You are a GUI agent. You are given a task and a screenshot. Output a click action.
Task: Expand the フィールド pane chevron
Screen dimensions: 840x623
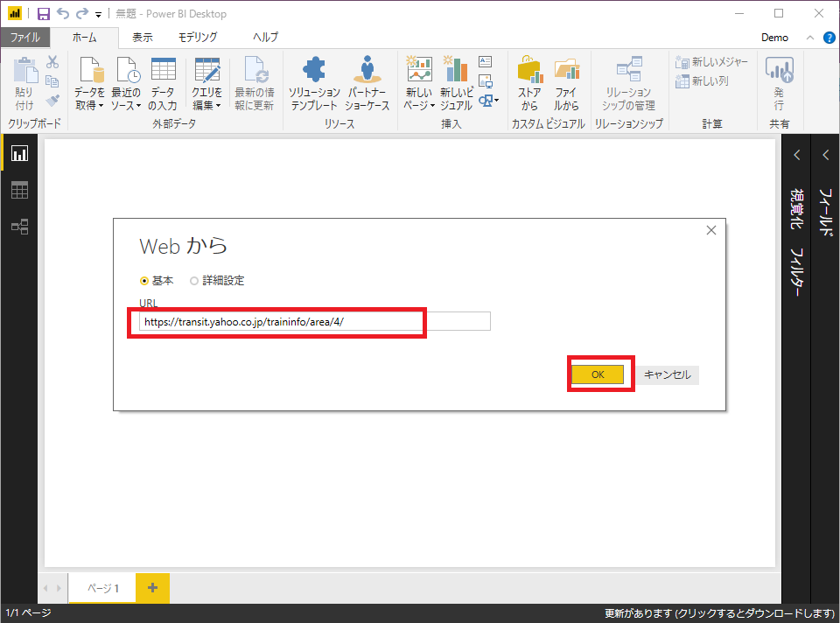[x=825, y=155]
